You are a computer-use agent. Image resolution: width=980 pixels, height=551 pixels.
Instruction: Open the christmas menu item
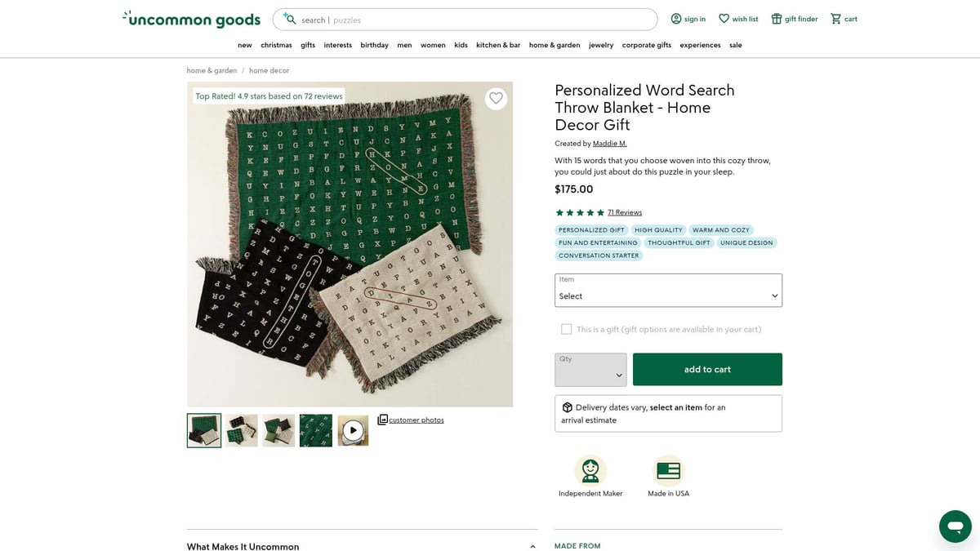pos(276,45)
